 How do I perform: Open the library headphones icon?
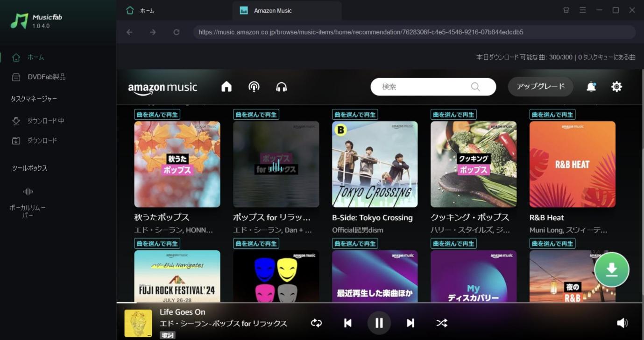click(282, 87)
